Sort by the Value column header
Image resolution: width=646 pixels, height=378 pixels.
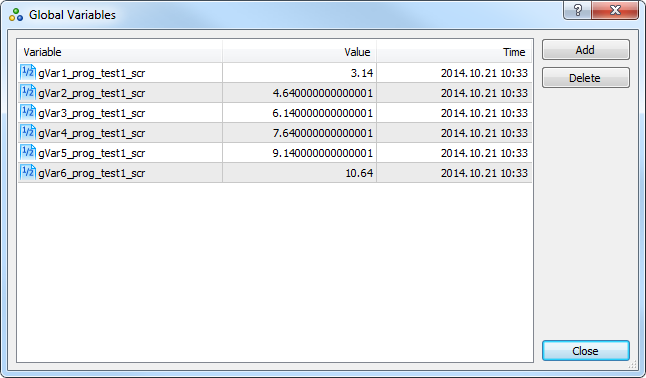coord(300,52)
